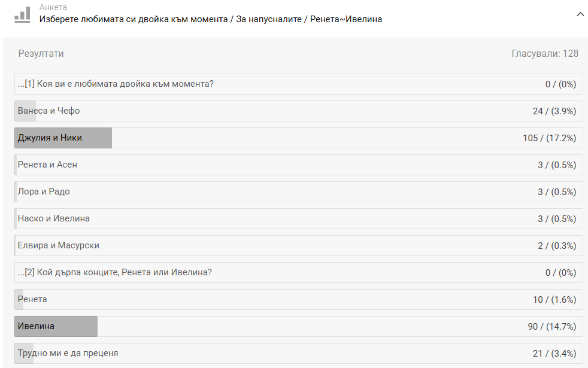The width and height of the screenshot is (588, 368).
Task: Click the 105 / (17.2%) vote figure
Action: [x=549, y=138]
